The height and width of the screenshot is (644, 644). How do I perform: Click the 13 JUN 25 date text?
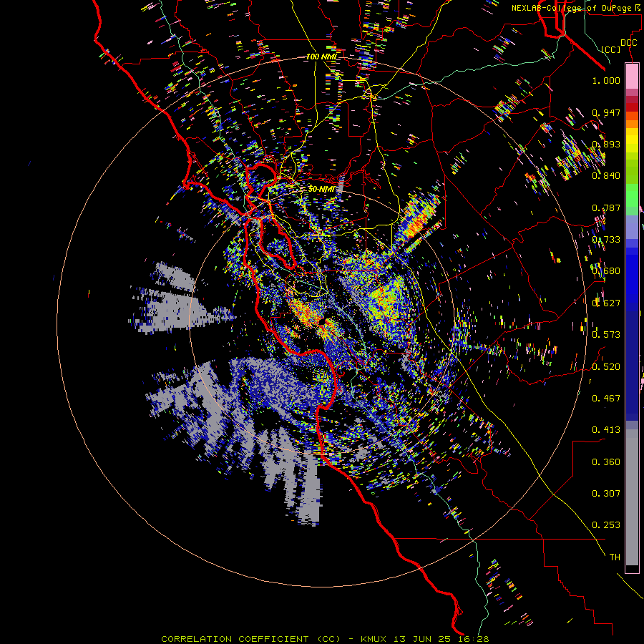coord(421,639)
